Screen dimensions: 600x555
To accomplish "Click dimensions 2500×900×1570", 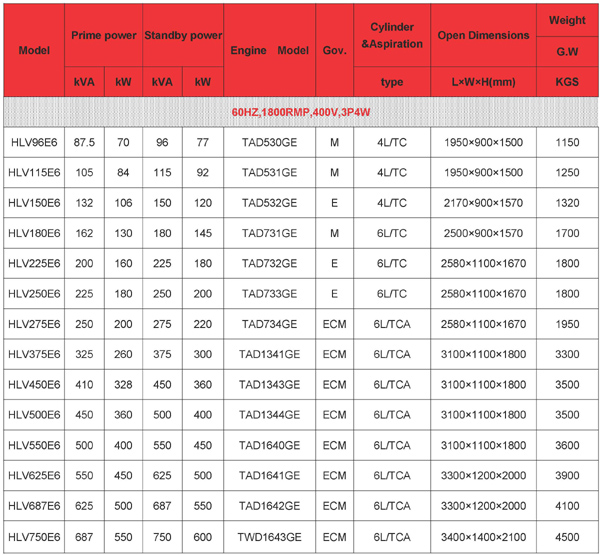I will click(x=483, y=233).
